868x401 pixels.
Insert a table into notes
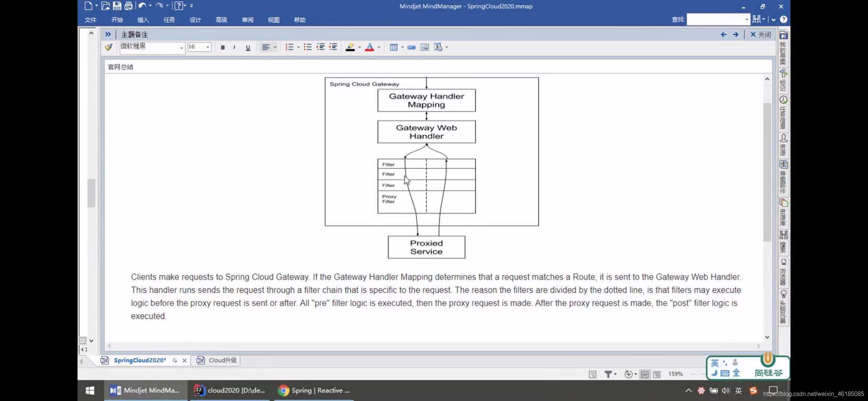(394, 47)
